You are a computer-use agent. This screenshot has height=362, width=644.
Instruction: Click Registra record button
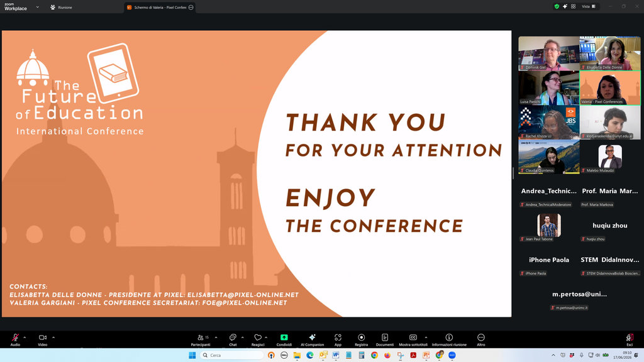pyautogui.click(x=361, y=339)
